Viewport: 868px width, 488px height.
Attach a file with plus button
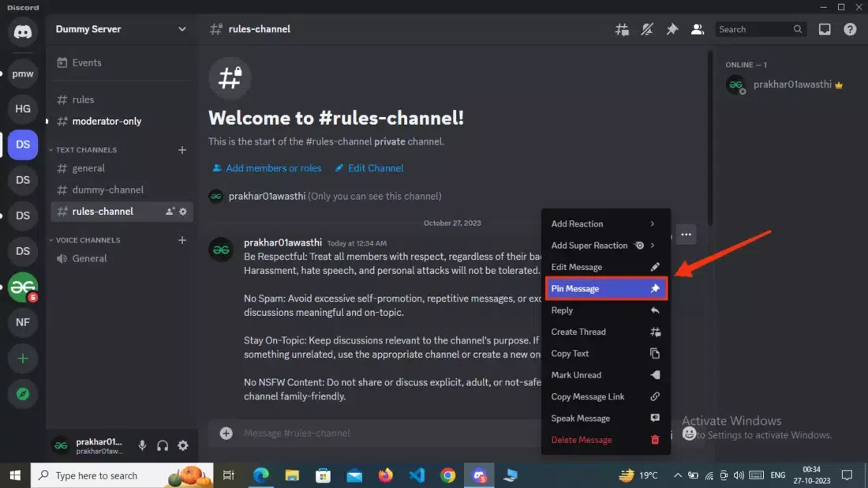point(226,434)
